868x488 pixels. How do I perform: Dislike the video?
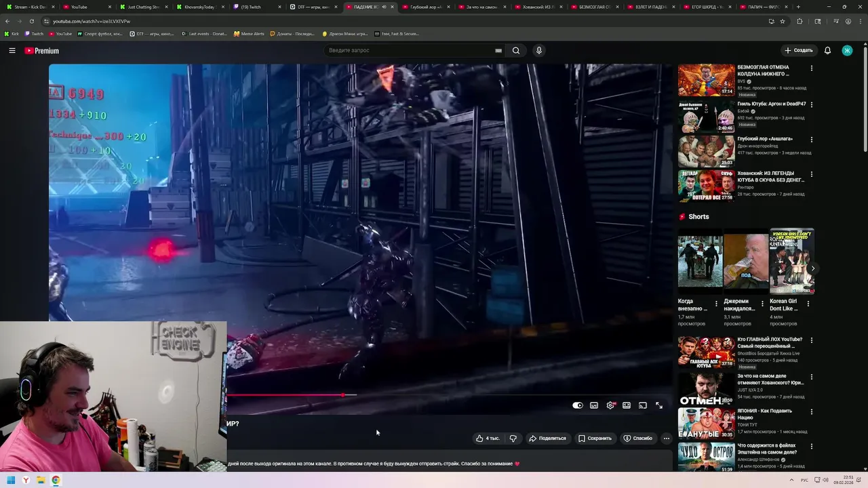click(513, 438)
